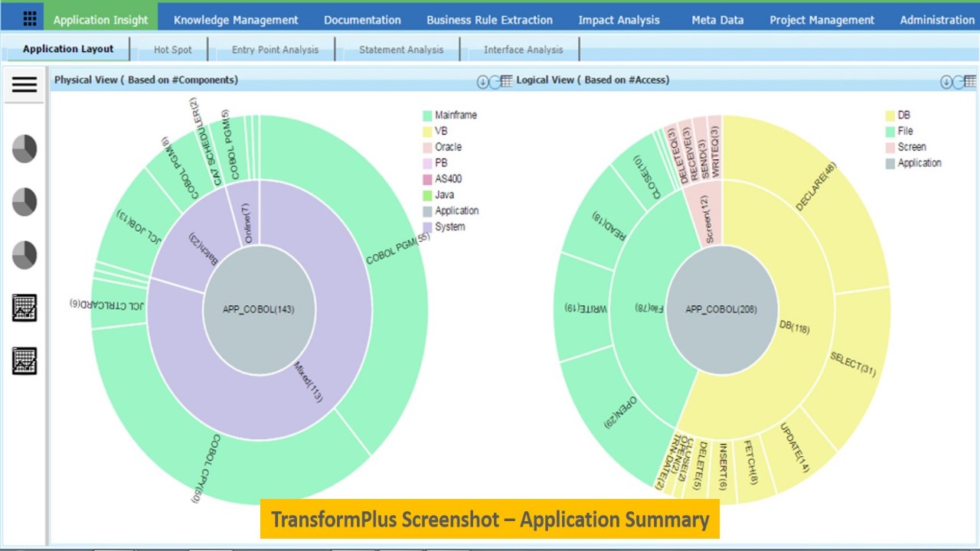Click the VB legend swatch
980x551 pixels.
(x=427, y=132)
